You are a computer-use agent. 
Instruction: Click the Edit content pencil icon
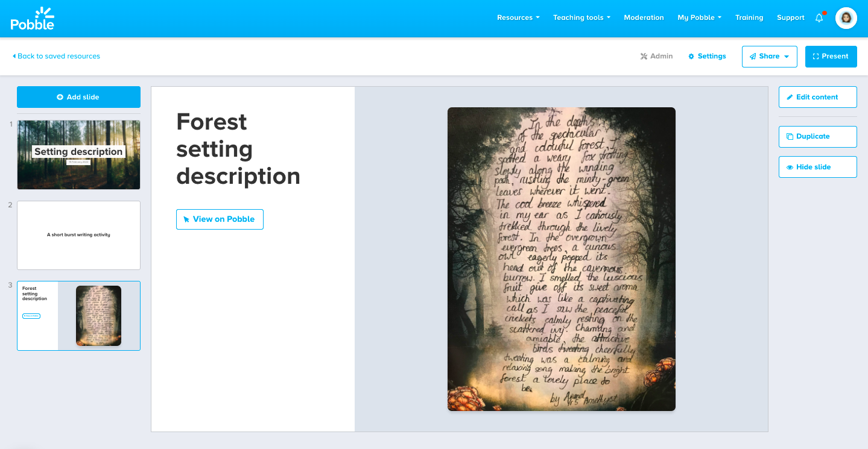pos(790,97)
